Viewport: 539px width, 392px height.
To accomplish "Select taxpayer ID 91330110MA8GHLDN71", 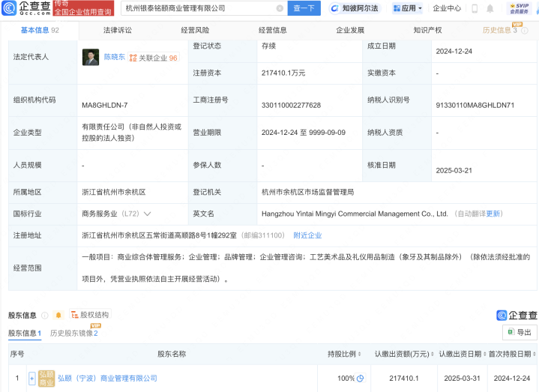I will [475, 105].
